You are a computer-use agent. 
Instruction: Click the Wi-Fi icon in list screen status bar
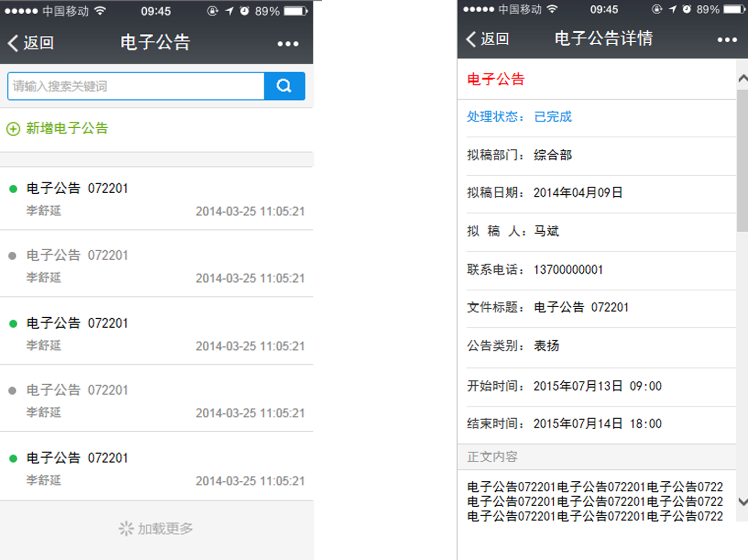coord(100,11)
